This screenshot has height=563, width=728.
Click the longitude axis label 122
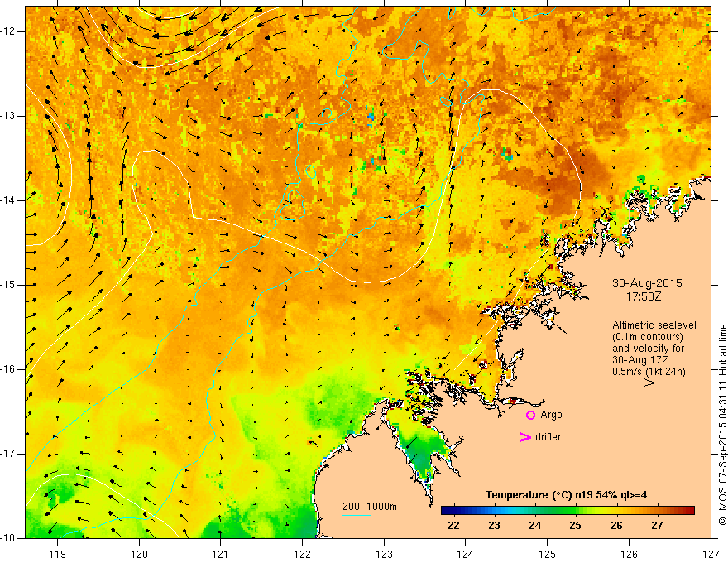tap(302, 554)
